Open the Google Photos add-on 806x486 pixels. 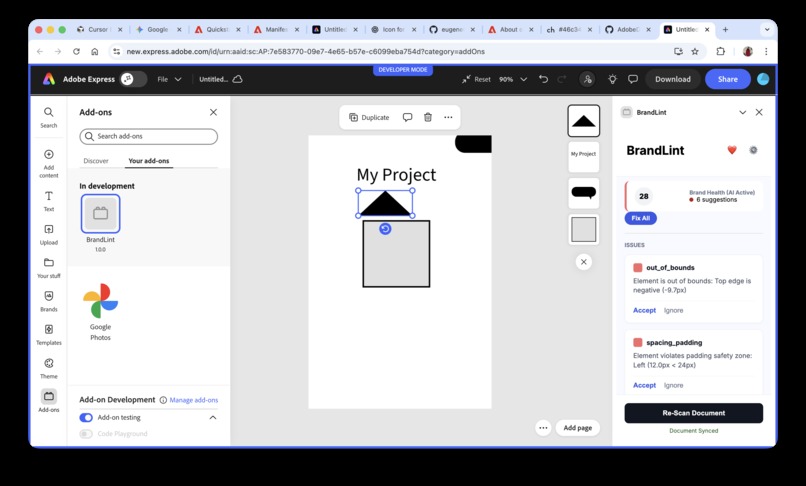coord(100,312)
